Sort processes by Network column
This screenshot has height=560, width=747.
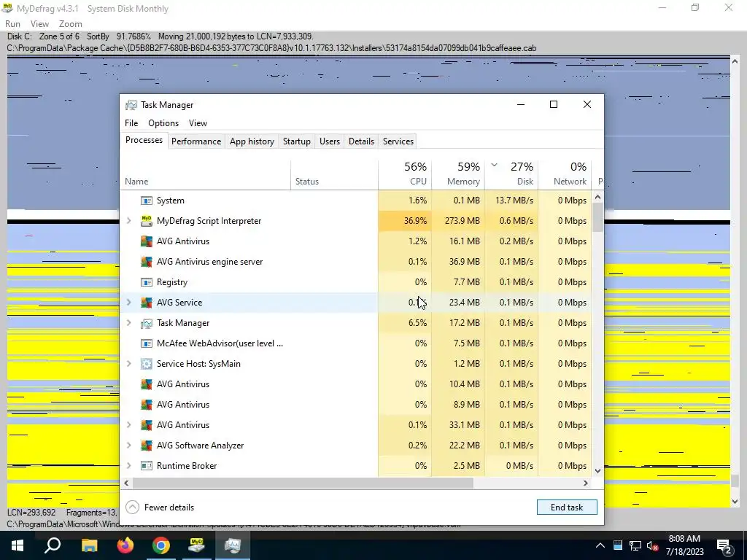[x=565, y=174]
